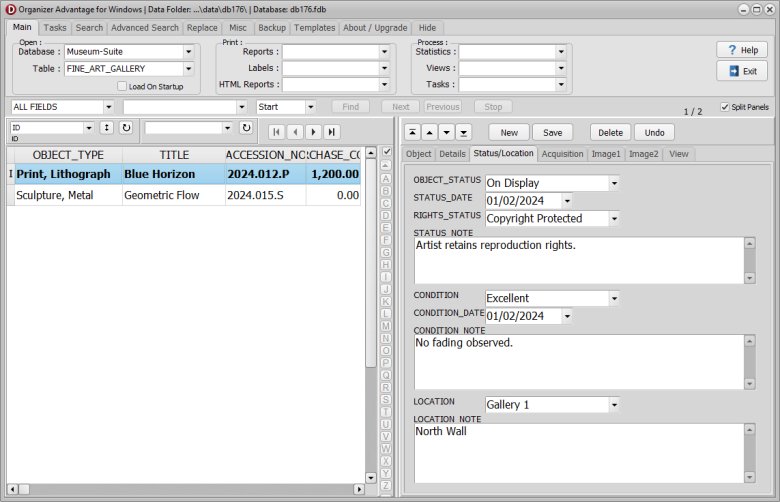Move to bottom record in detail panel
This screenshot has width=780, height=502.
click(463, 132)
